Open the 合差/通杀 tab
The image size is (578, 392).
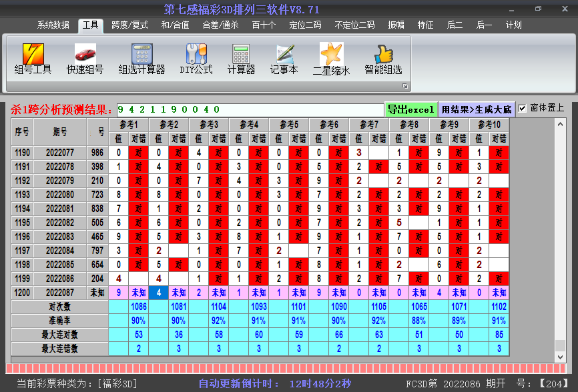220,25
